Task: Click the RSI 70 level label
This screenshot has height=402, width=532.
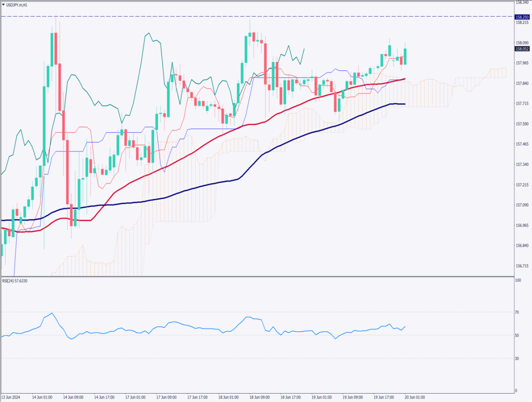Action: 517,312
